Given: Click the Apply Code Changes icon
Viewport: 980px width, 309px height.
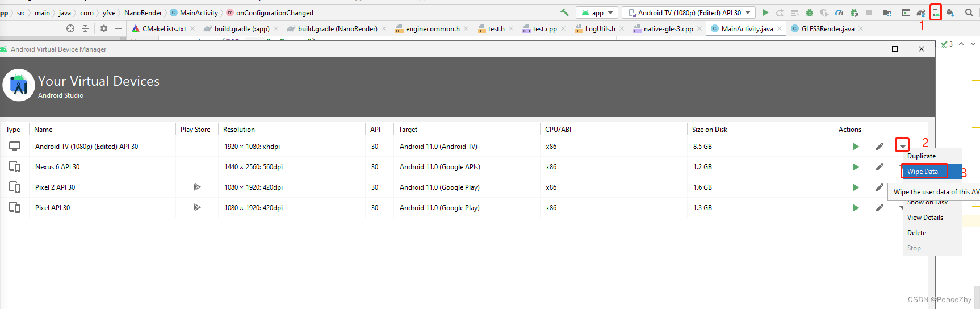Looking at the screenshot, I should pos(795,12).
